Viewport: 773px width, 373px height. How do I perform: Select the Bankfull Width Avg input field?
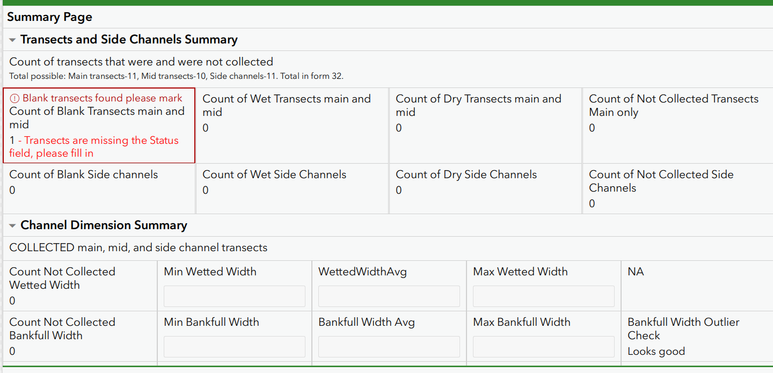(389, 347)
